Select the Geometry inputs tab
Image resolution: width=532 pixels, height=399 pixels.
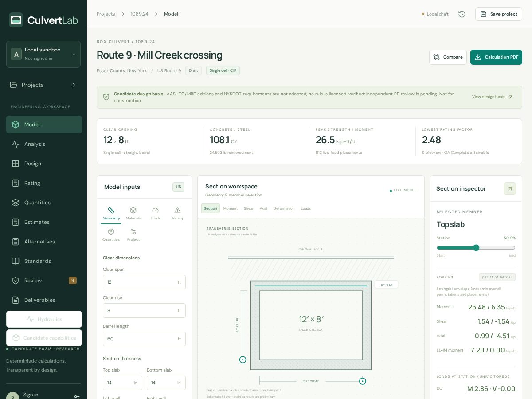(x=111, y=213)
